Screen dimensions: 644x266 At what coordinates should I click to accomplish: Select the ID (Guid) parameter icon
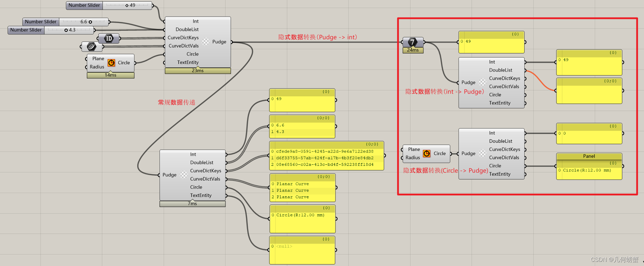tap(109, 38)
